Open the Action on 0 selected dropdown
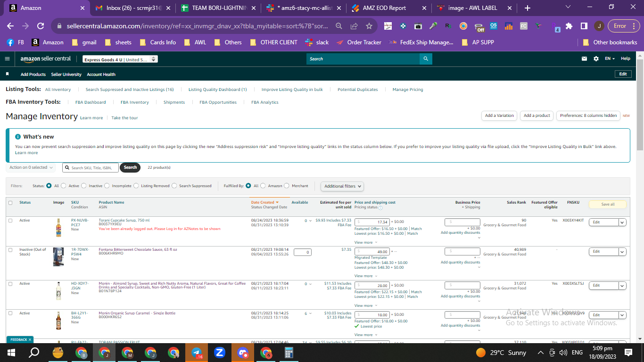Viewport: 644px width, 362px height. pyautogui.click(x=31, y=167)
